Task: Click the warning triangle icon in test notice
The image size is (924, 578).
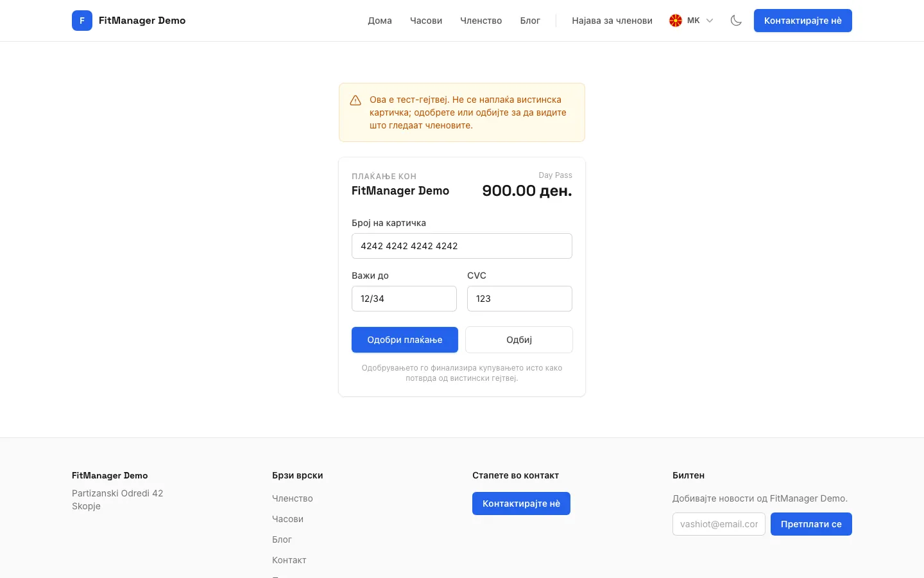Action: 355,100
